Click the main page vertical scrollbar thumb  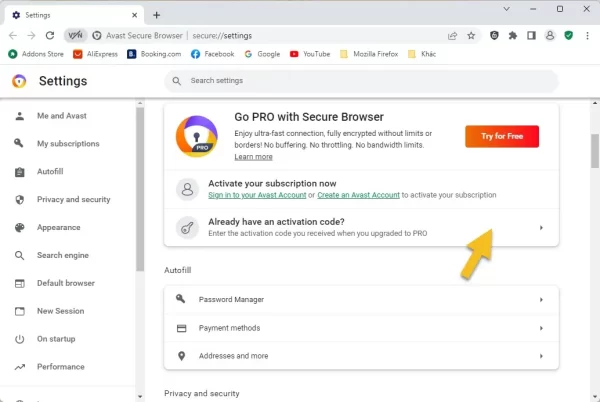(x=595, y=151)
